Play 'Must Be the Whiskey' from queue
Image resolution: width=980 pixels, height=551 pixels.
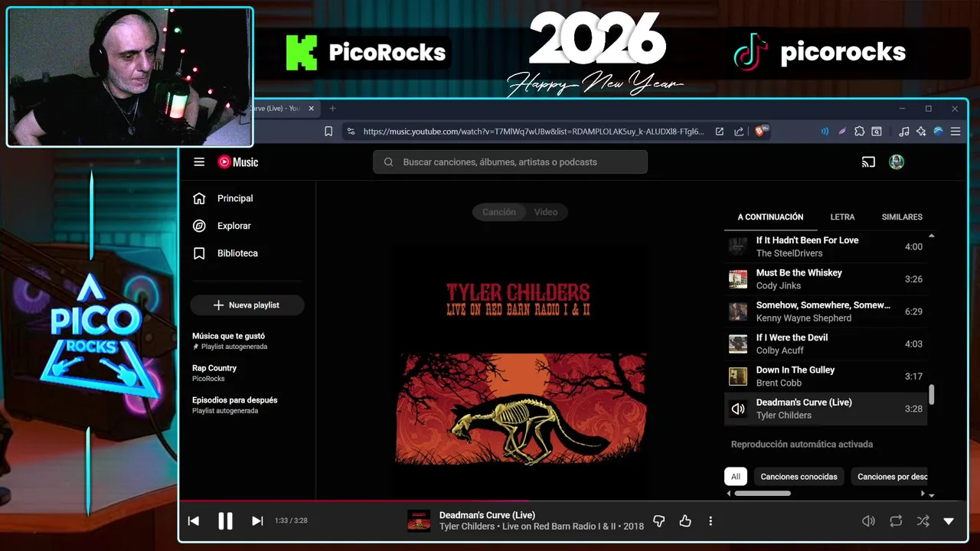click(825, 279)
